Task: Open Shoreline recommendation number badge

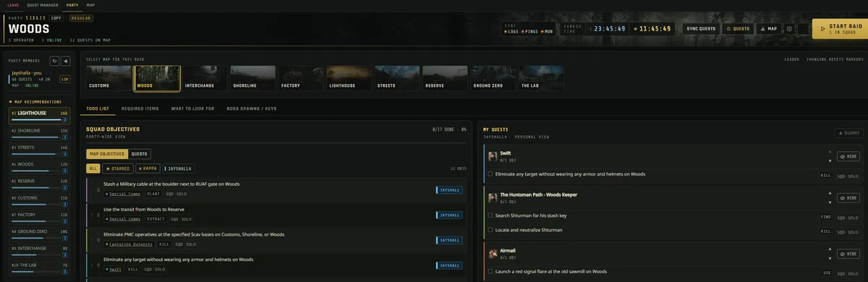Action: (x=64, y=137)
